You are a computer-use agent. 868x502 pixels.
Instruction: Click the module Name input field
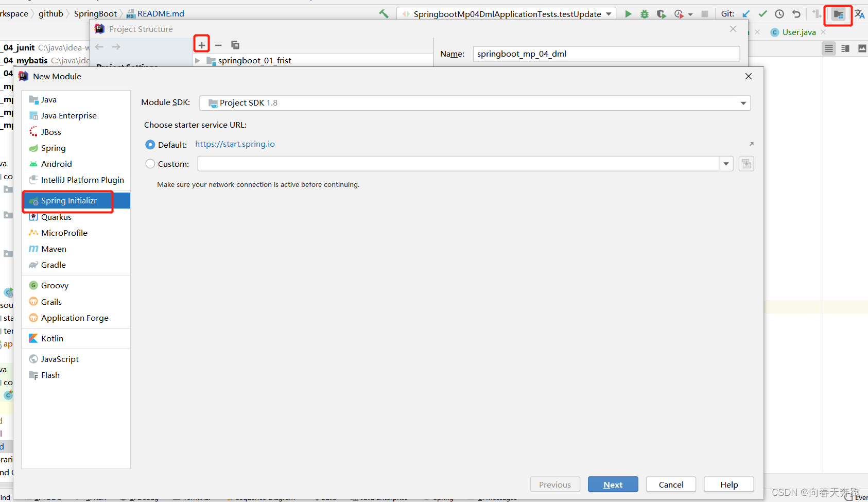click(x=606, y=54)
